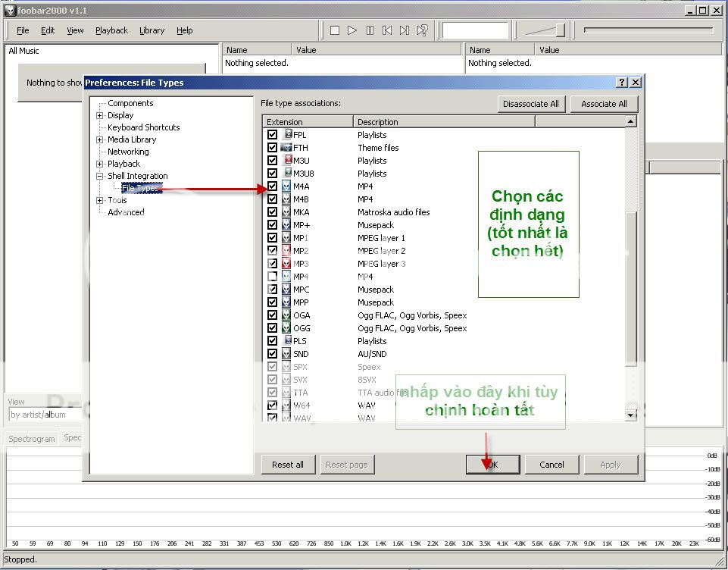The width and height of the screenshot is (728, 570).
Task: Click the MP1 file type icon
Action: (x=286, y=238)
